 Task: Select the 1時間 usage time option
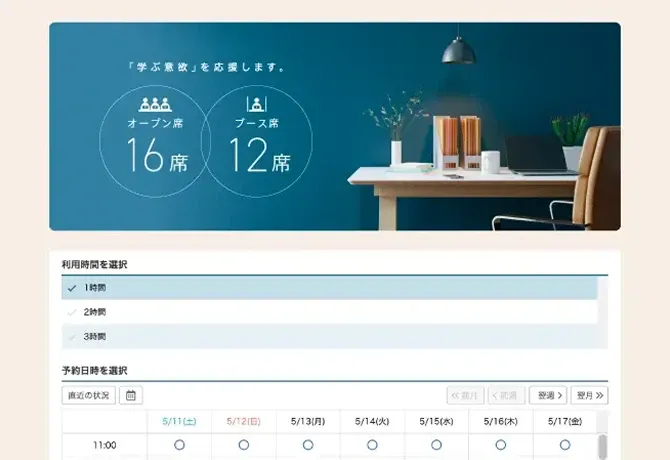point(329,288)
